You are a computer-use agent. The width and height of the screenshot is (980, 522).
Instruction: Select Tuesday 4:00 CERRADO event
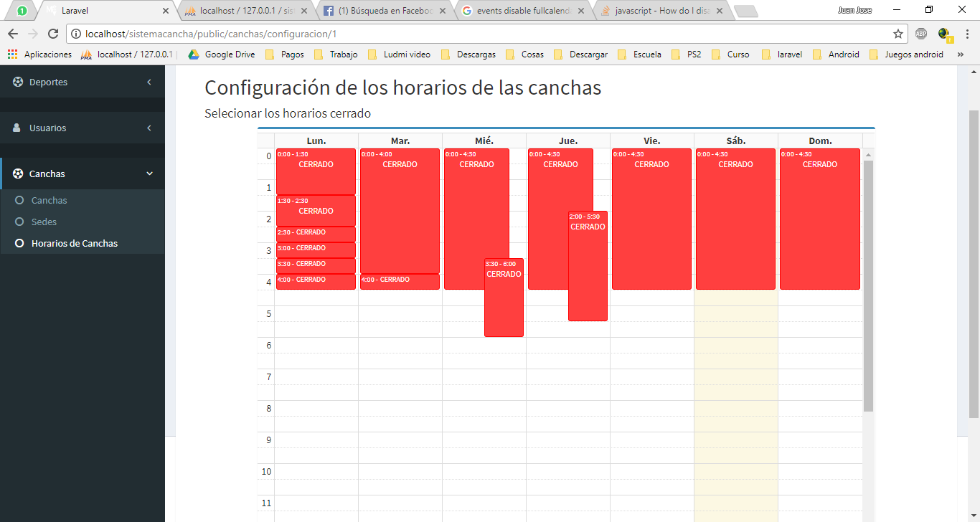pos(400,282)
